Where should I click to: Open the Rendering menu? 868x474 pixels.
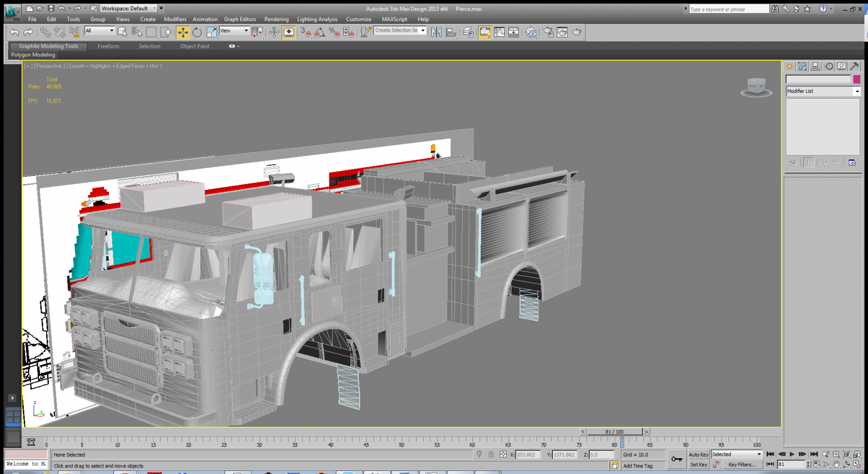coord(276,19)
